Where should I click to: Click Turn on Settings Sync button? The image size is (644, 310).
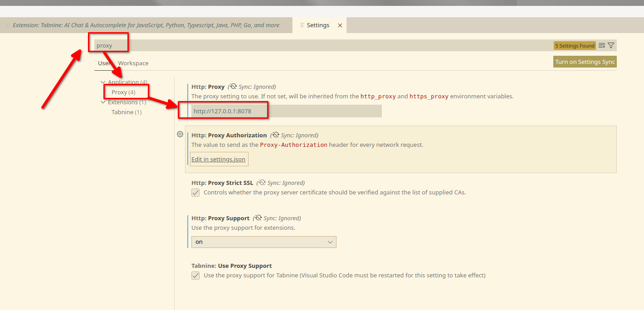(x=585, y=62)
